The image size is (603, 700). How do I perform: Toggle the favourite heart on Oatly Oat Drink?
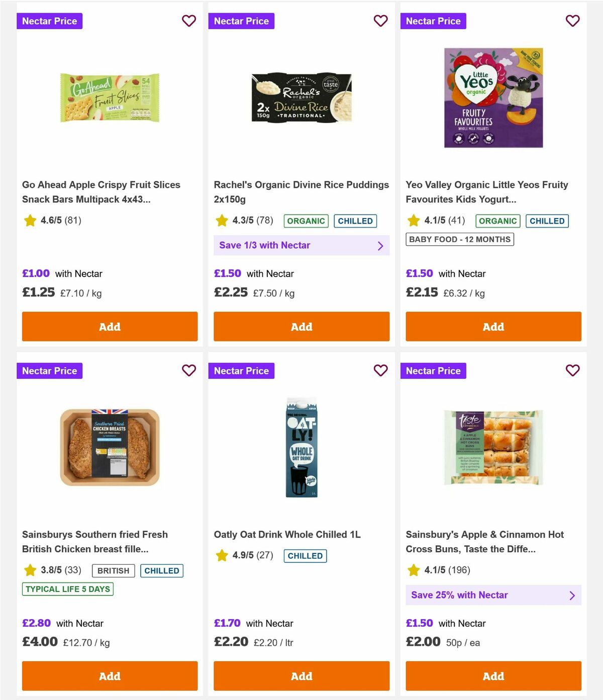coord(381,371)
